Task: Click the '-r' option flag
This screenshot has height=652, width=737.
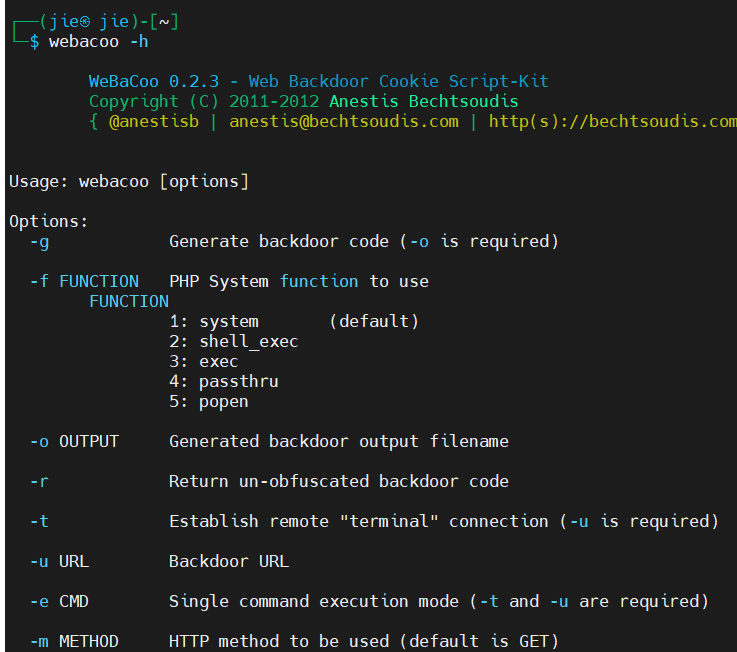Action: pos(39,481)
